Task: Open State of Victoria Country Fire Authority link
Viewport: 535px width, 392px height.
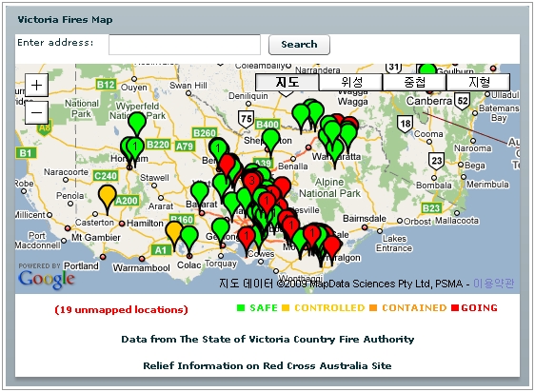Action: (x=267, y=339)
